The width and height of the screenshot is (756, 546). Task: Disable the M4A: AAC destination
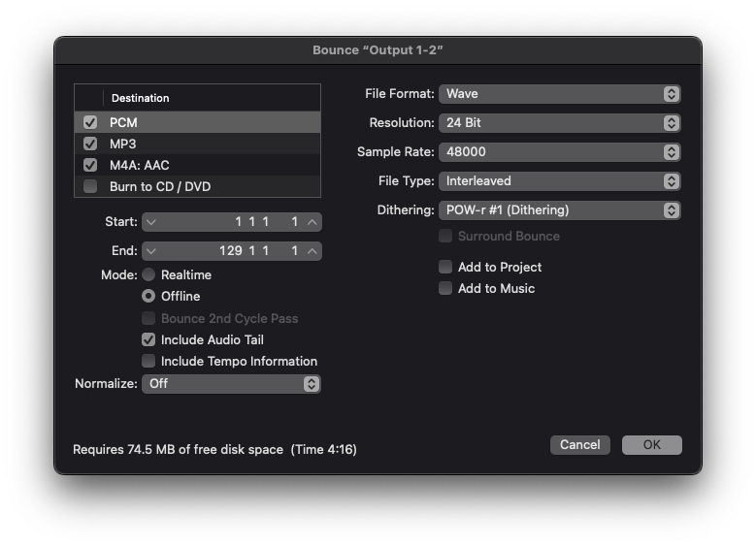click(90, 166)
